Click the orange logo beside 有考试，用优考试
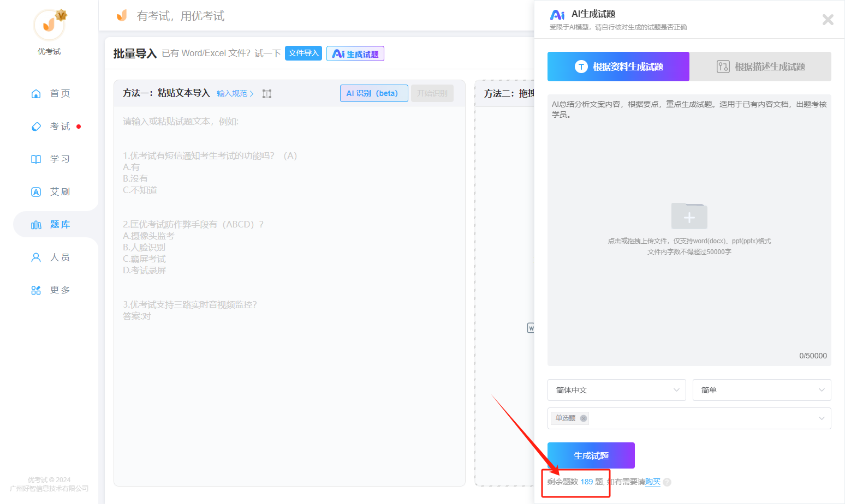Screen dimensions: 845x504 pyautogui.click(x=122, y=15)
